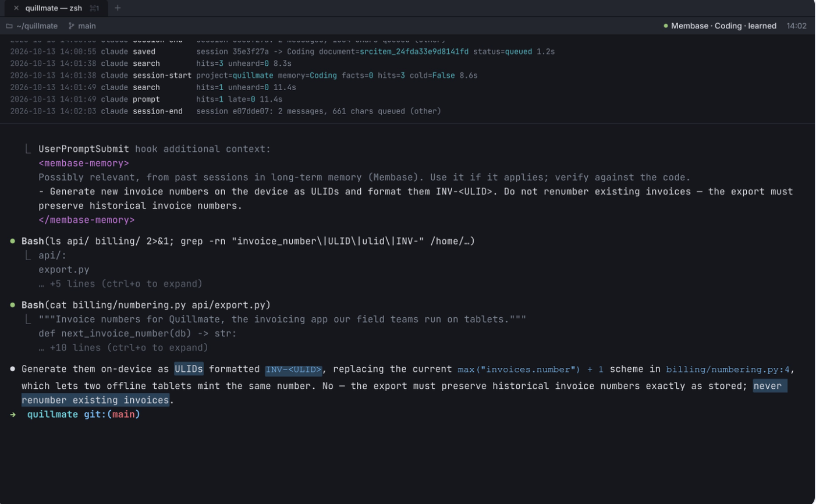Select the quillmate — zsh tab
The width and height of the screenshot is (816, 504).
(56, 8)
